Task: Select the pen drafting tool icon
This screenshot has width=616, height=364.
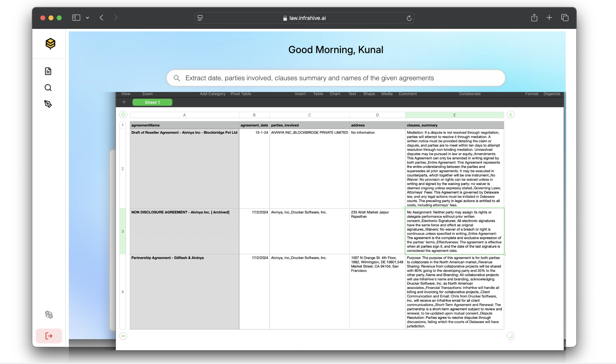Action: [x=48, y=104]
